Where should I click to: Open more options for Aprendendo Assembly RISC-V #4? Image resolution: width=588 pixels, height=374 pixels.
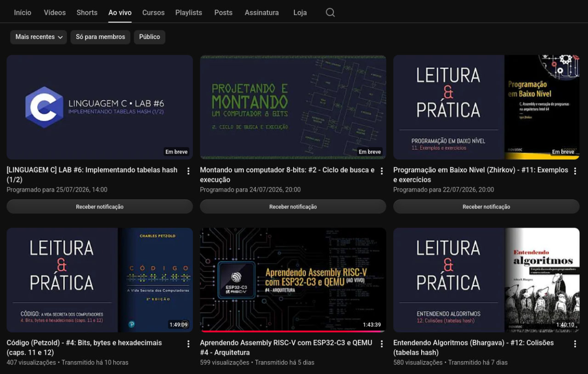pos(381,344)
